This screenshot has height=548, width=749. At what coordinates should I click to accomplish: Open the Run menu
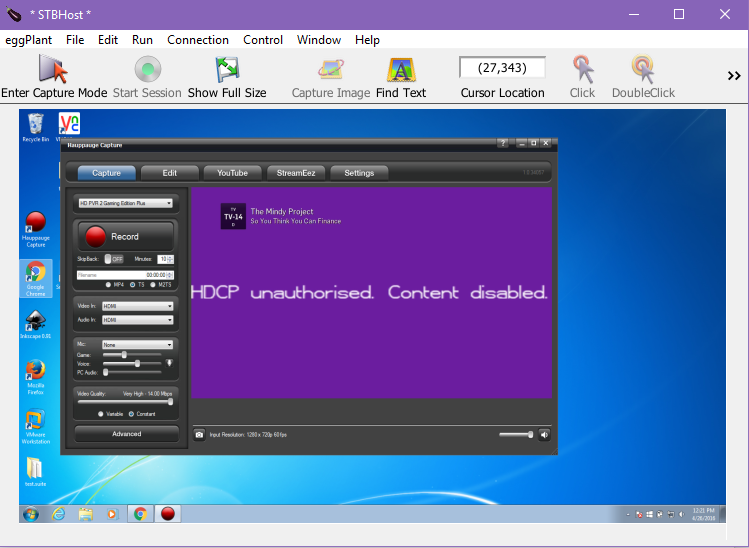[x=142, y=40]
